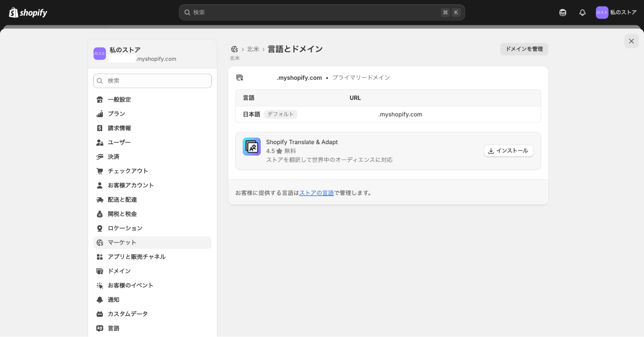The height and width of the screenshot is (337, 644).
Task: Open the Sidekick assistant icon
Action: (x=562, y=13)
